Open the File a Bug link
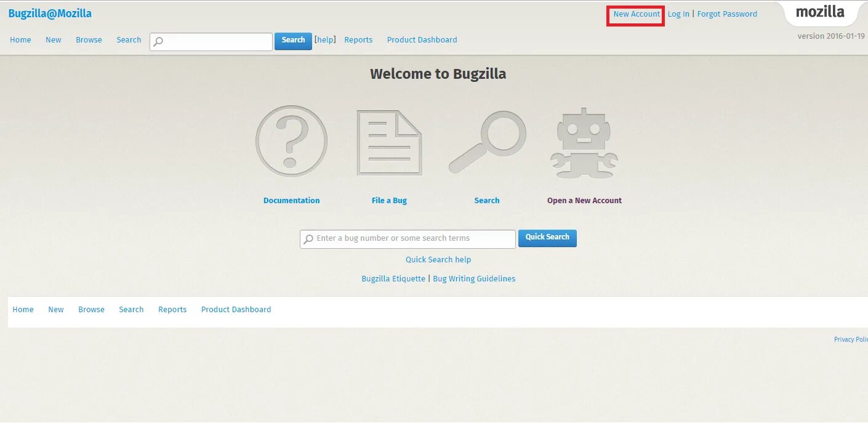 (x=389, y=200)
